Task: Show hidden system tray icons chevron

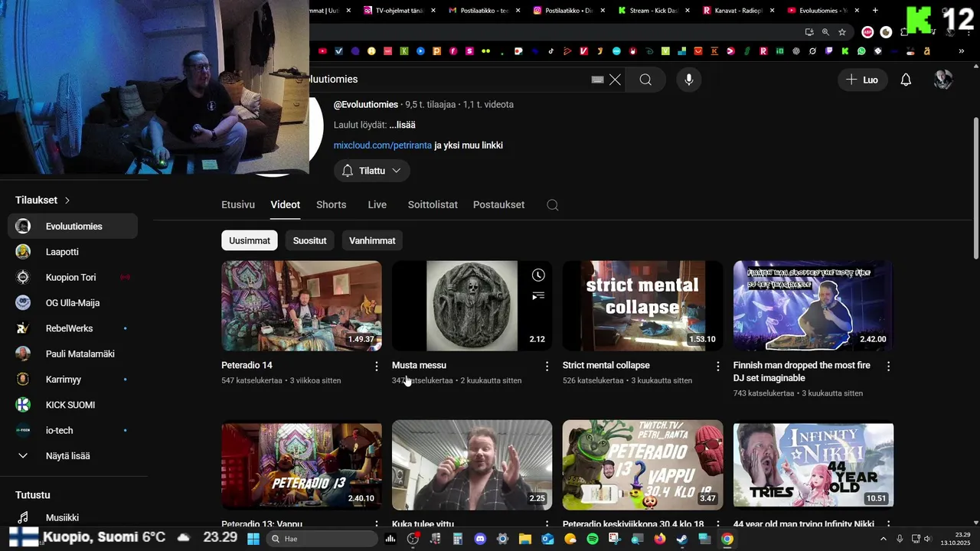Action: point(884,539)
